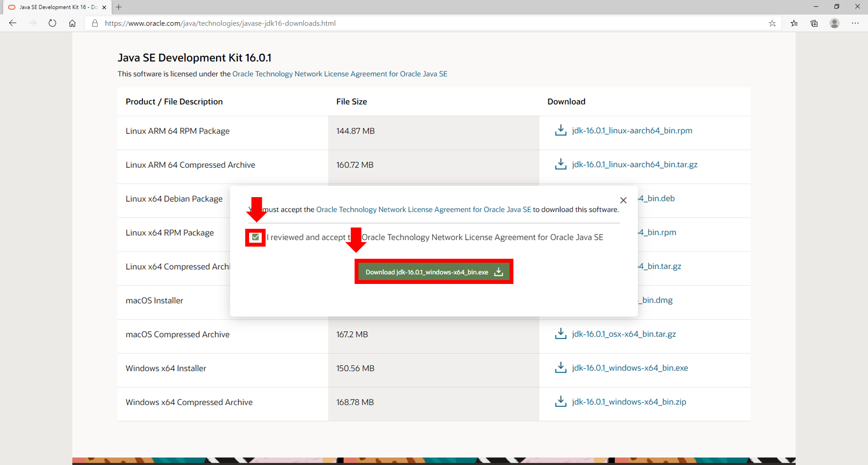The width and height of the screenshot is (868, 465).
Task: Click download icon for Linux ARM 64 RPM
Action: point(561,130)
